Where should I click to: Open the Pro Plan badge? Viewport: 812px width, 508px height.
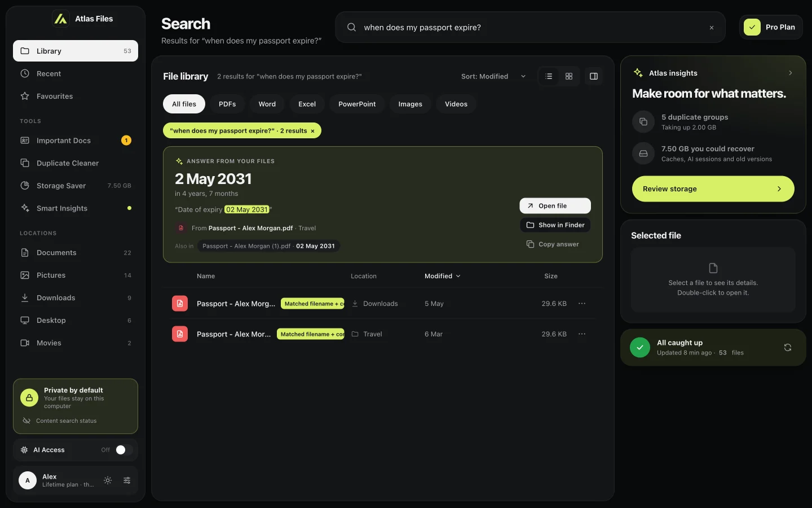click(771, 27)
